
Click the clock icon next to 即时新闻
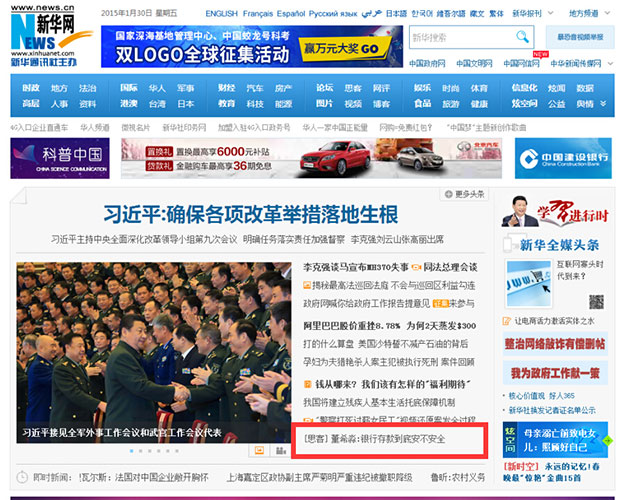[x=22, y=477]
